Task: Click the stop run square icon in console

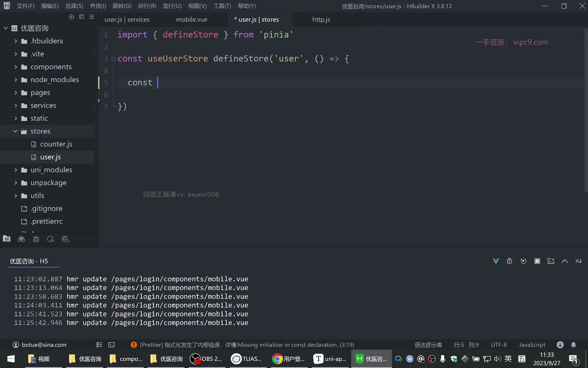Action: 537,261
